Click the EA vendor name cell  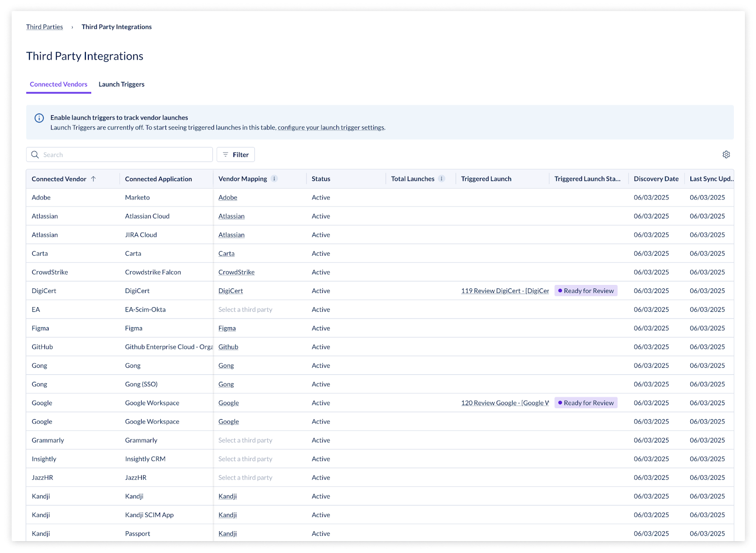click(36, 310)
